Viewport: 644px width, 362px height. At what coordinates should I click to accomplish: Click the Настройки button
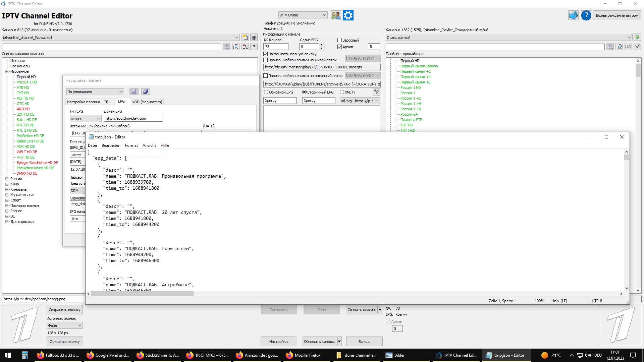coord(278,342)
